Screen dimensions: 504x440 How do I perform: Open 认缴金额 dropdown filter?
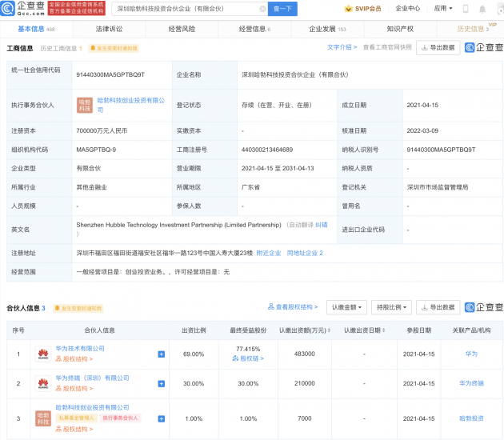[x=346, y=307]
